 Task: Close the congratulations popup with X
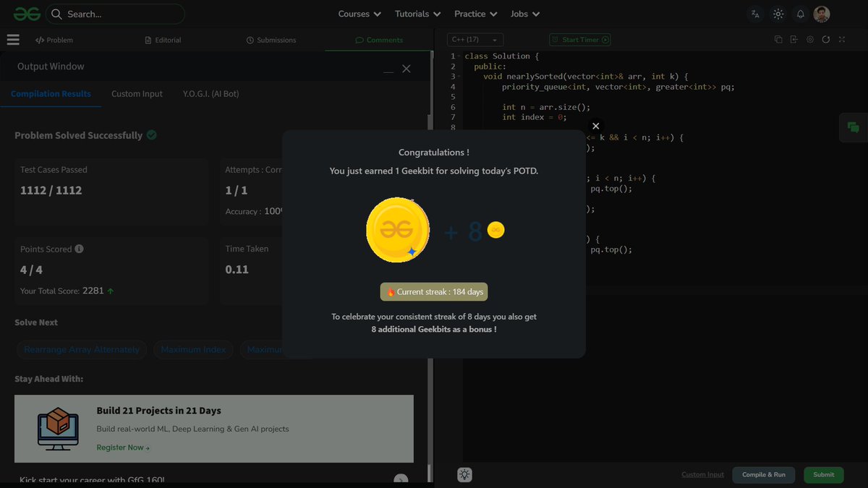pos(595,126)
